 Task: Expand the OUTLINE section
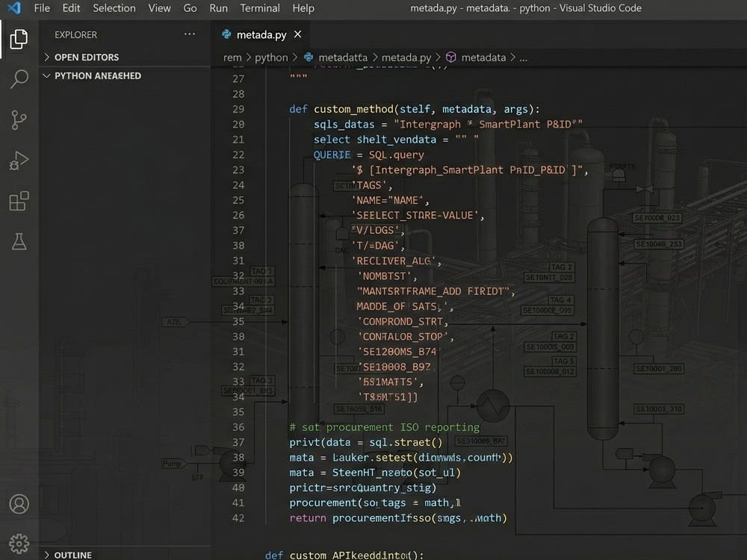tap(68, 555)
